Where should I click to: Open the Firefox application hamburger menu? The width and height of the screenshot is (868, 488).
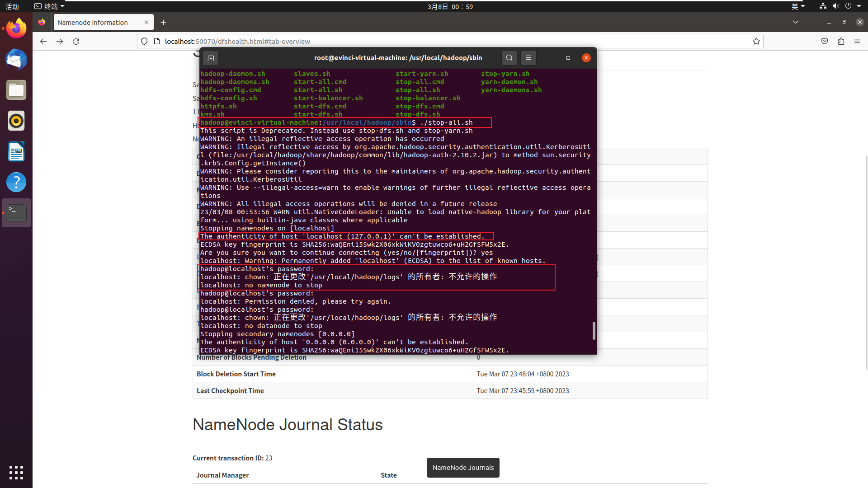point(857,41)
